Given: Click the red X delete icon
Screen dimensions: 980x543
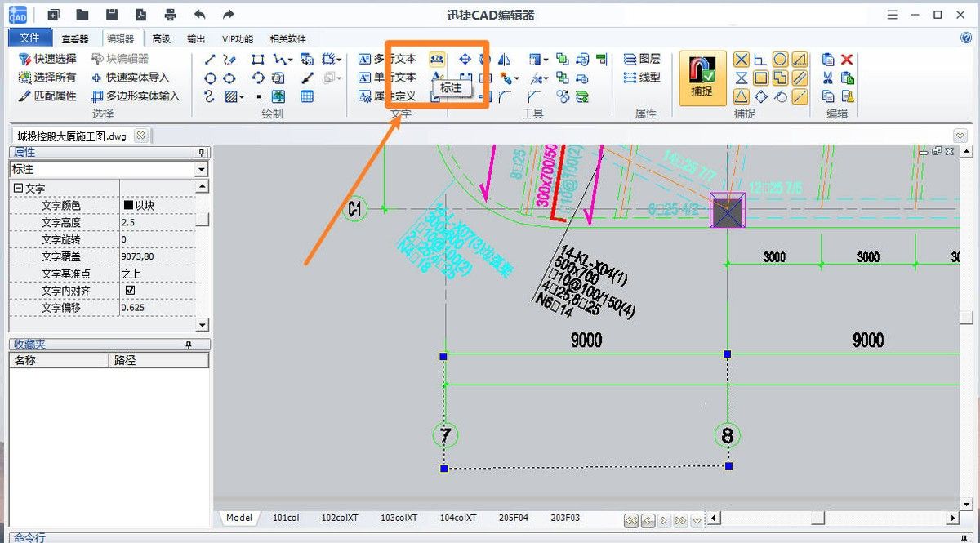Looking at the screenshot, I should [x=847, y=59].
